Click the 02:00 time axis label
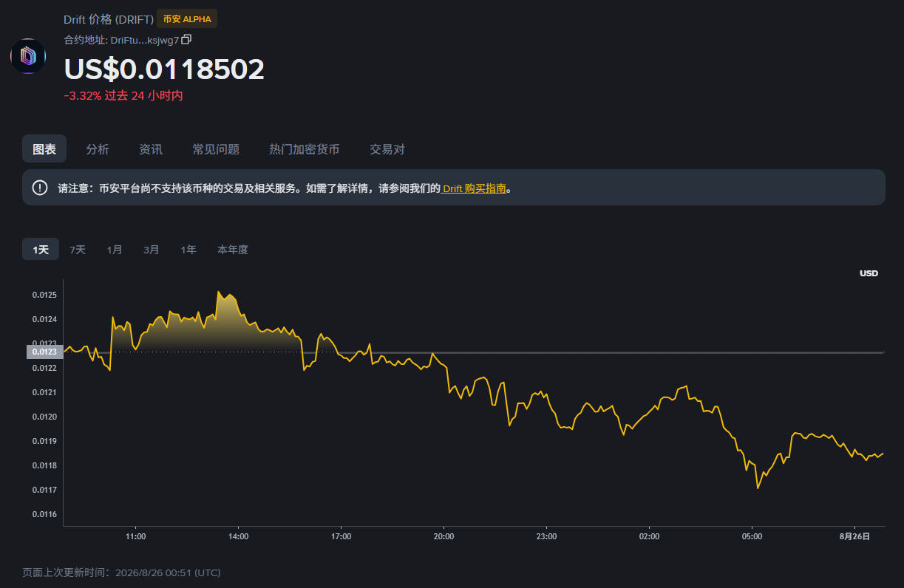The height and width of the screenshot is (588, 904). (649, 536)
